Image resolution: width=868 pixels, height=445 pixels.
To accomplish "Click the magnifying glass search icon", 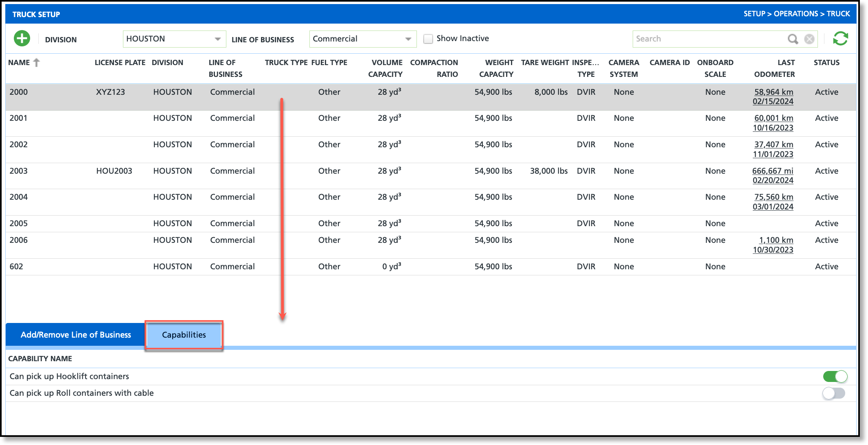I will pyautogui.click(x=792, y=39).
